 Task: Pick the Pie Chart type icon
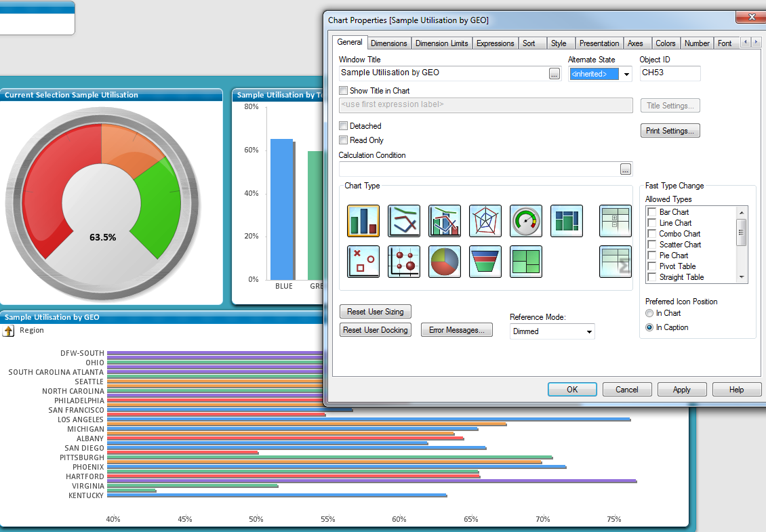click(445, 262)
